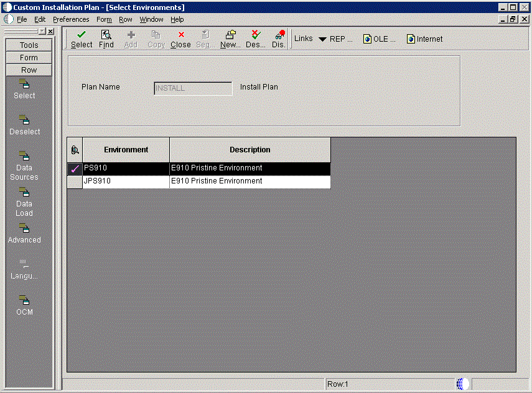Click the grid query-by-example icon in header corner
Viewport: 532px width, 393px height.
tap(75, 150)
